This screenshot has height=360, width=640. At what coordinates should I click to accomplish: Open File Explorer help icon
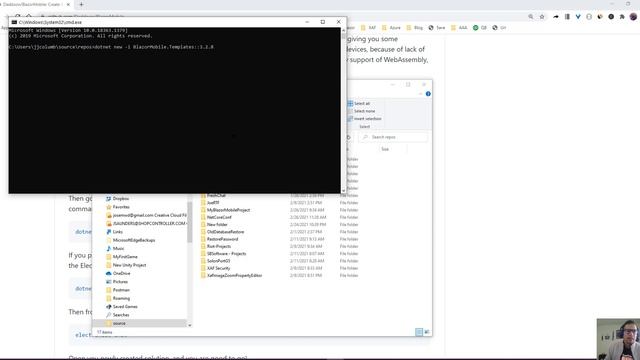pos(428,94)
